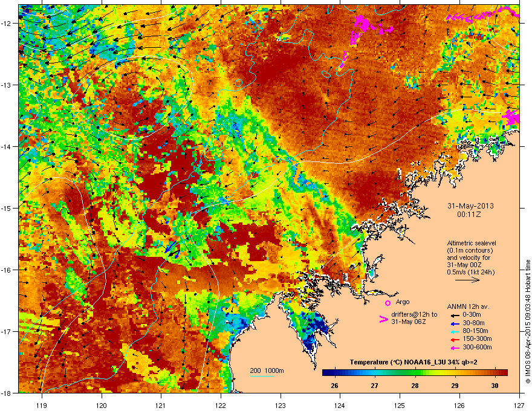Click the Argo legend label

pyautogui.click(x=403, y=302)
